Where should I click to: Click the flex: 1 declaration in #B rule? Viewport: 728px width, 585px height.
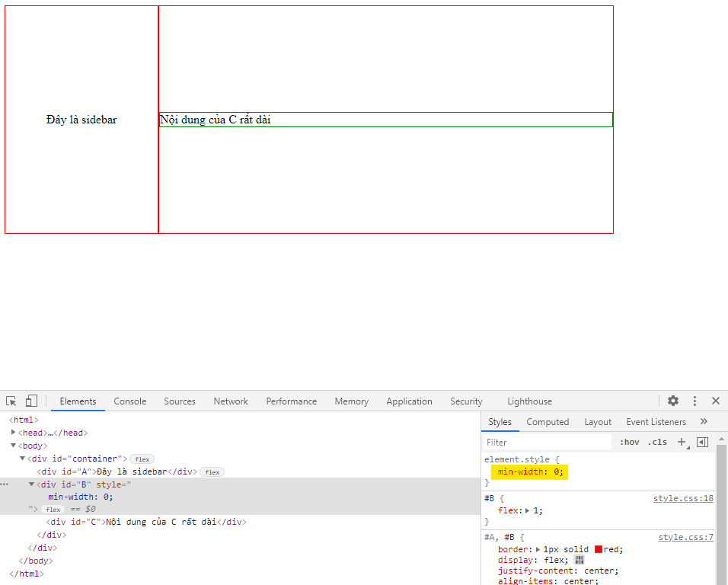(x=520, y=510)
